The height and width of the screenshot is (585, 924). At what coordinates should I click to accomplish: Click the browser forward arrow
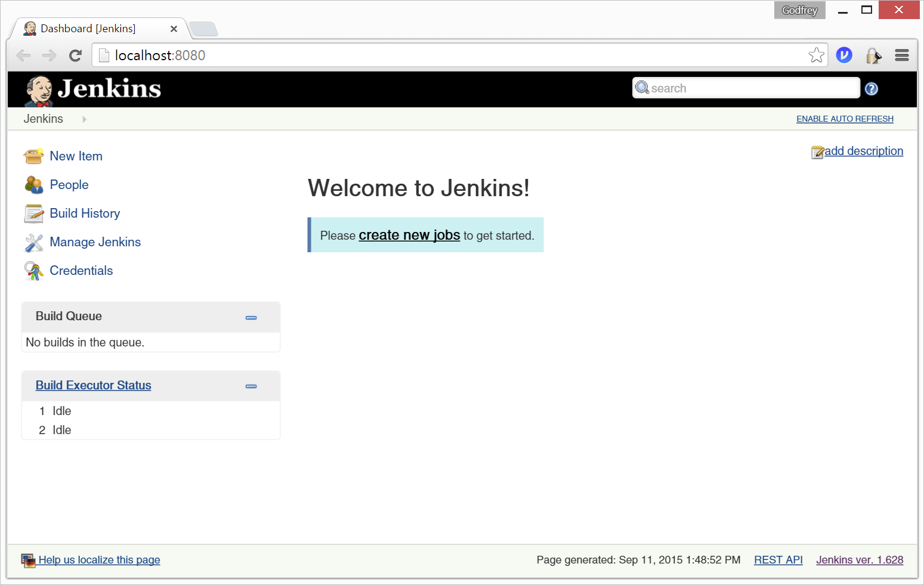coord(49,55)
